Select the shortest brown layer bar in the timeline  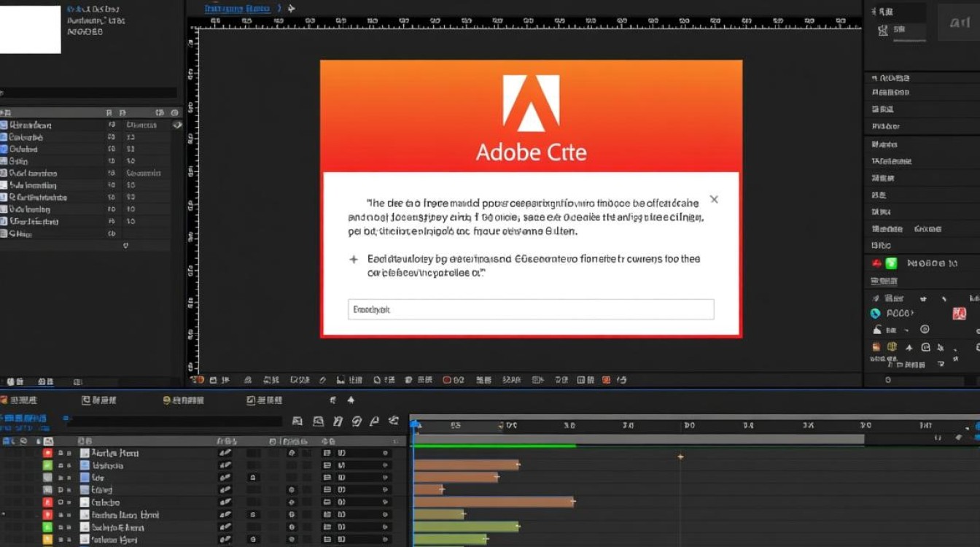click(429, 489)
